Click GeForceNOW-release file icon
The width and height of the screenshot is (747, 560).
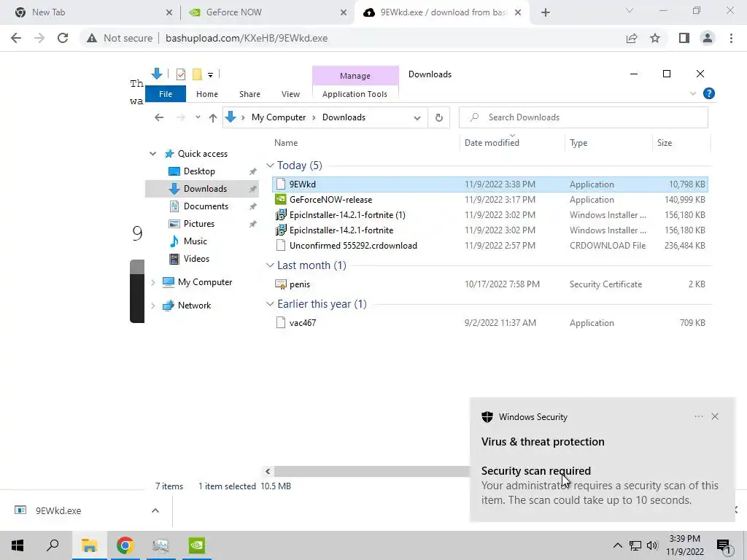(281, 200)
